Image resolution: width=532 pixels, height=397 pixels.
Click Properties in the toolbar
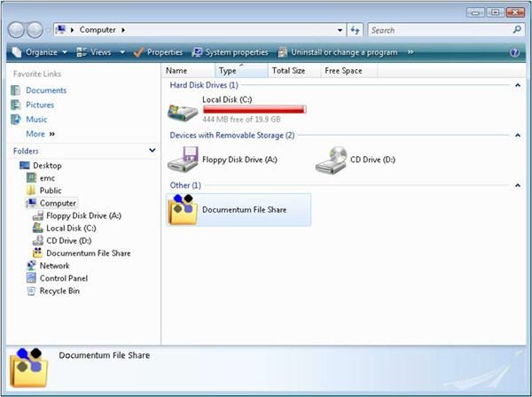tap(158, 52)
